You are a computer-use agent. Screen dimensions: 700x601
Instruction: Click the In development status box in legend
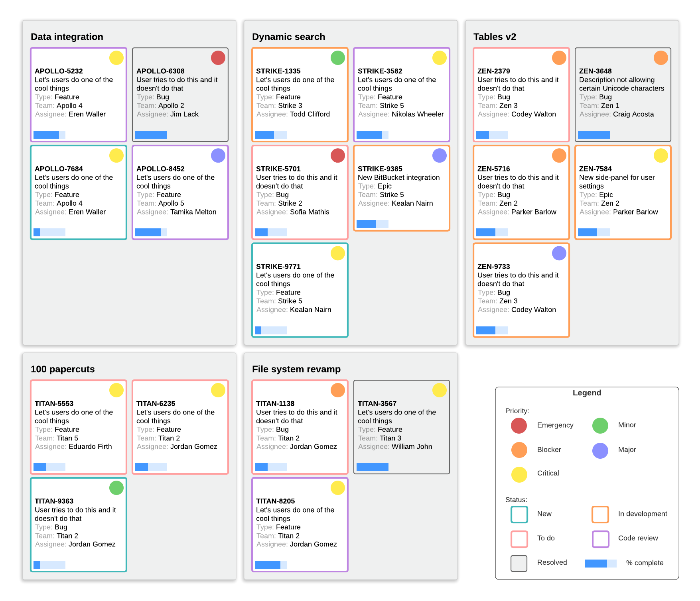tap(600, 514)
